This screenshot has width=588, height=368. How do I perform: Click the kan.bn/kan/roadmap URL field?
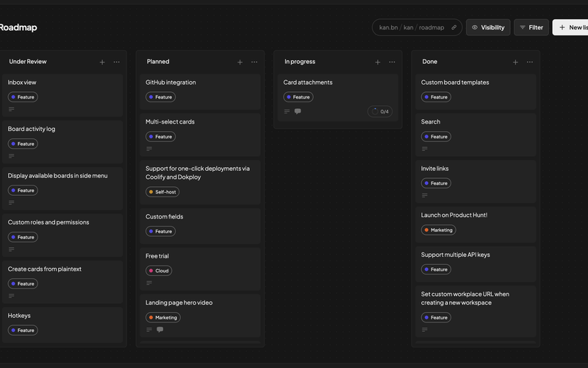click(x=417, y=27)
